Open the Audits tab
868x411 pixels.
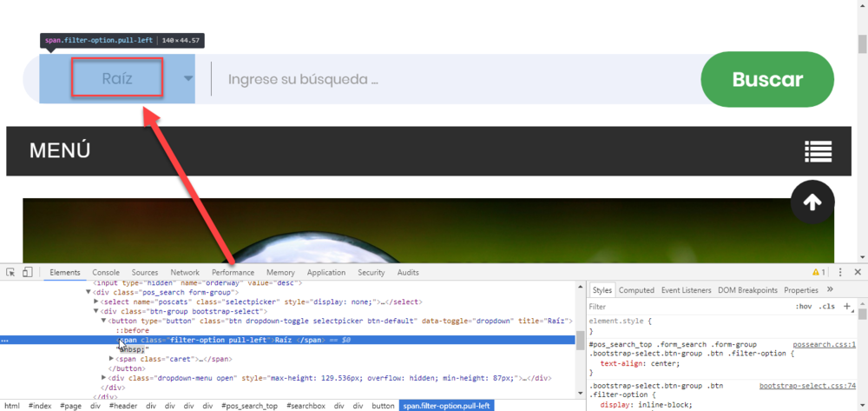point(408,273)
